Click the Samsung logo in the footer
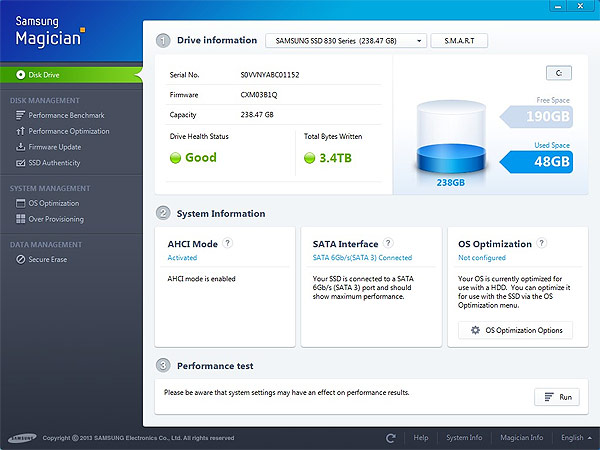Image resolution: width=600 pixels, height=450 pixels. [x=23, y=438]
